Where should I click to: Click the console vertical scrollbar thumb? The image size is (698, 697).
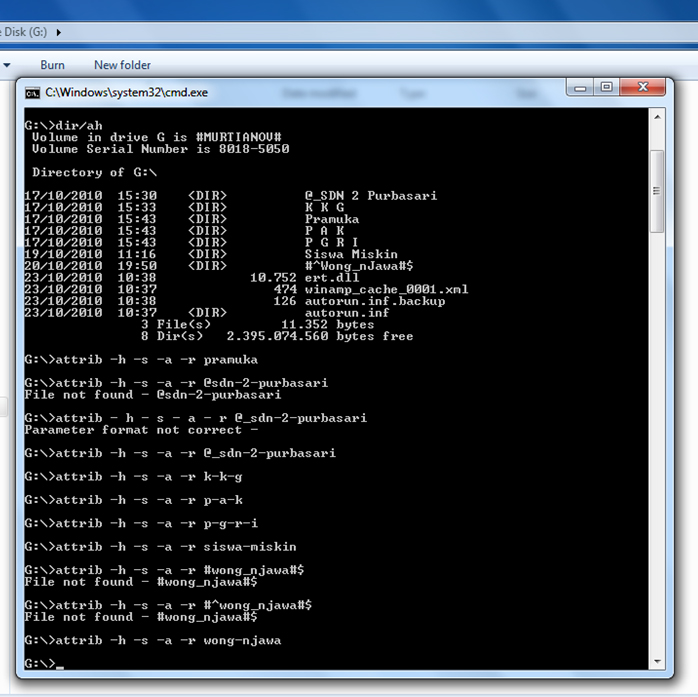[x=657, y=191]
